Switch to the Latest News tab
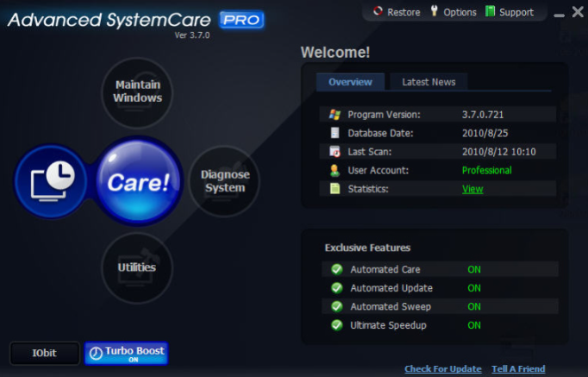This screenshot has width=588, height=377. (428, 82)
